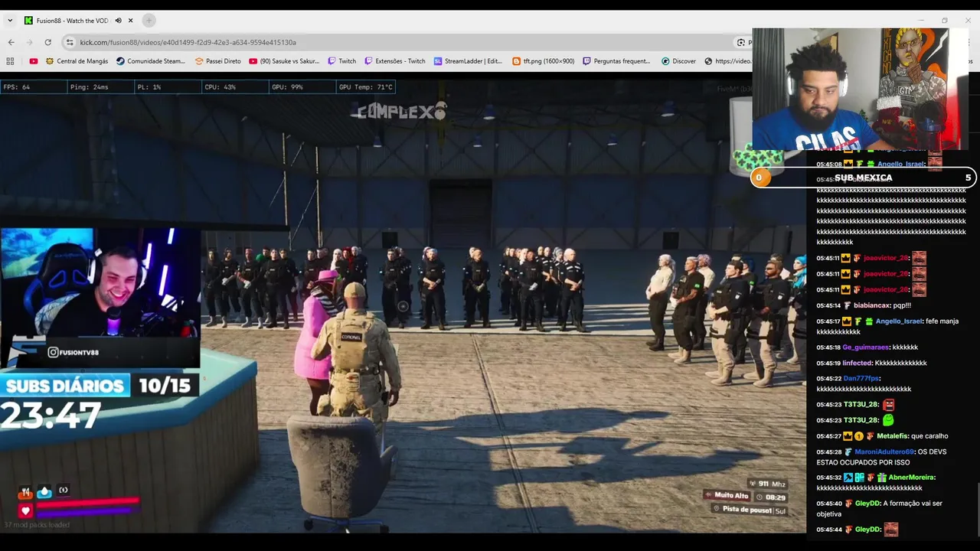The image size is (980, 551).
Task: Open the Comunidade Steam bookmark
Action: click(151, 61)
